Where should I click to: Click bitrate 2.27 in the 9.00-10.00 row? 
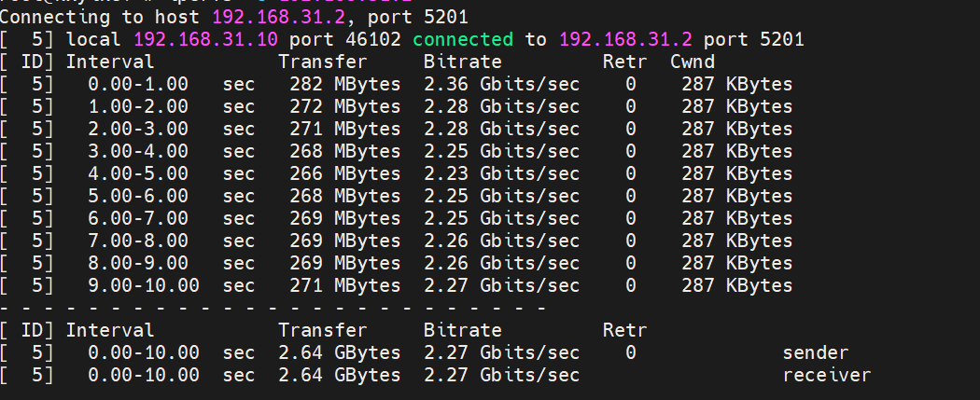502,286
